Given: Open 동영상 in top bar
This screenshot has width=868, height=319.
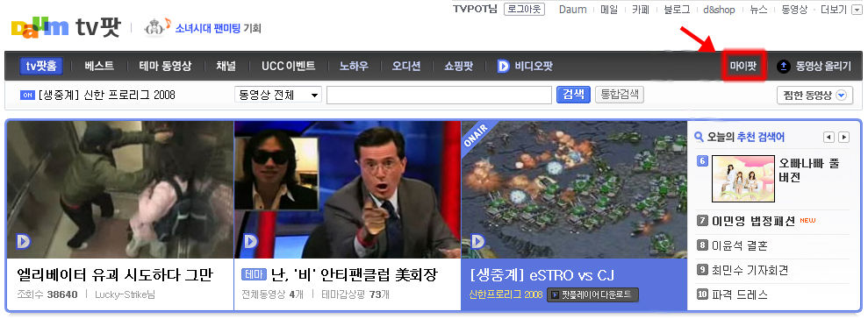Looking at the screenshot, I should tap(794, 10).
